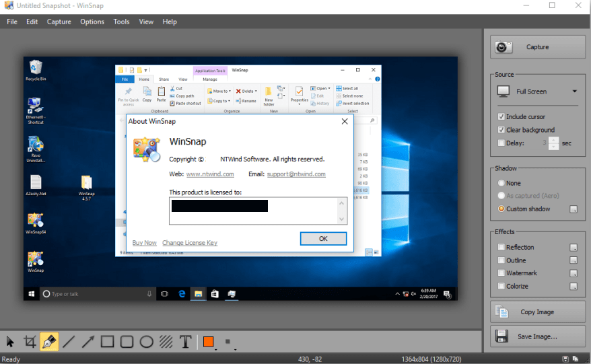This screenshot has width=591, height=364.
Task: Activate the Pen drawing tool
Action: point(49,342)
